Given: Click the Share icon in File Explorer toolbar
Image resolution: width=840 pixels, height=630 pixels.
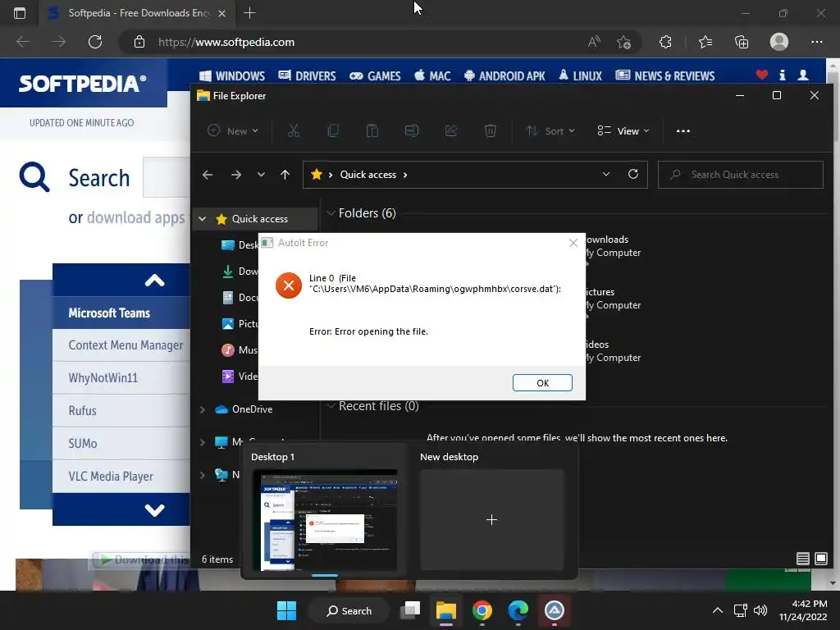Looking at the screenshot, I should click(x=451, y=130).
